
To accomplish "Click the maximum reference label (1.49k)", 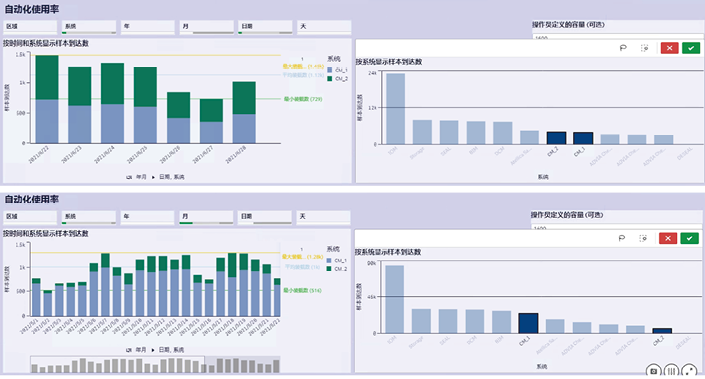I will click(x=303, y=67).
